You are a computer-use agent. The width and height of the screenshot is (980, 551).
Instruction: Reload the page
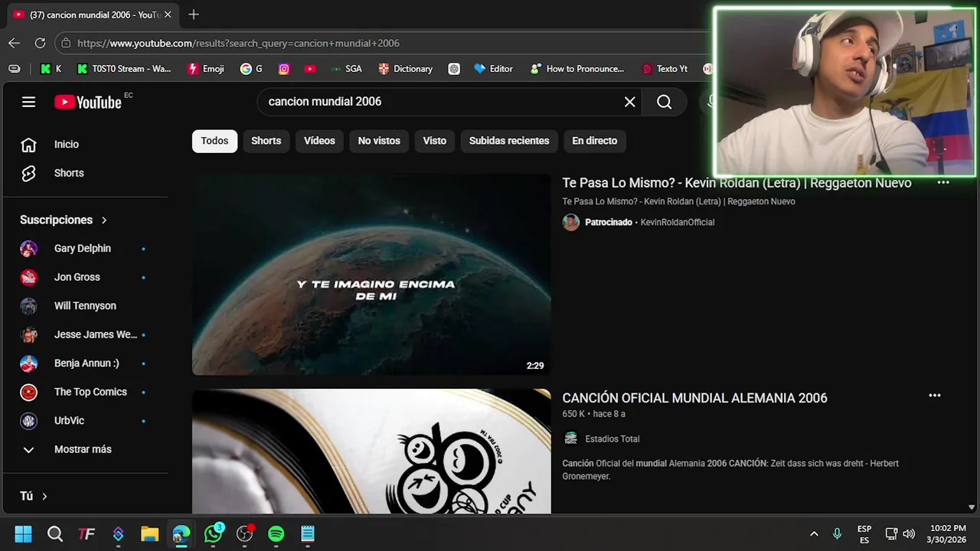point(40,43)
